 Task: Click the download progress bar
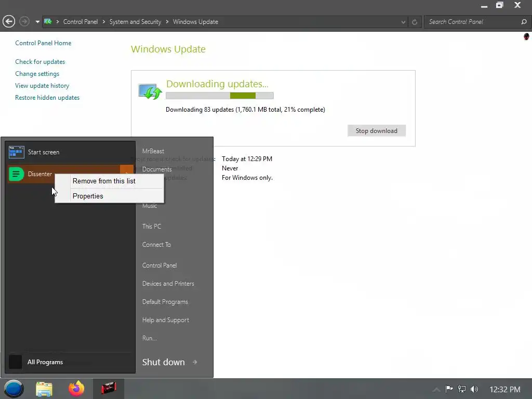[x=220, y=96]
